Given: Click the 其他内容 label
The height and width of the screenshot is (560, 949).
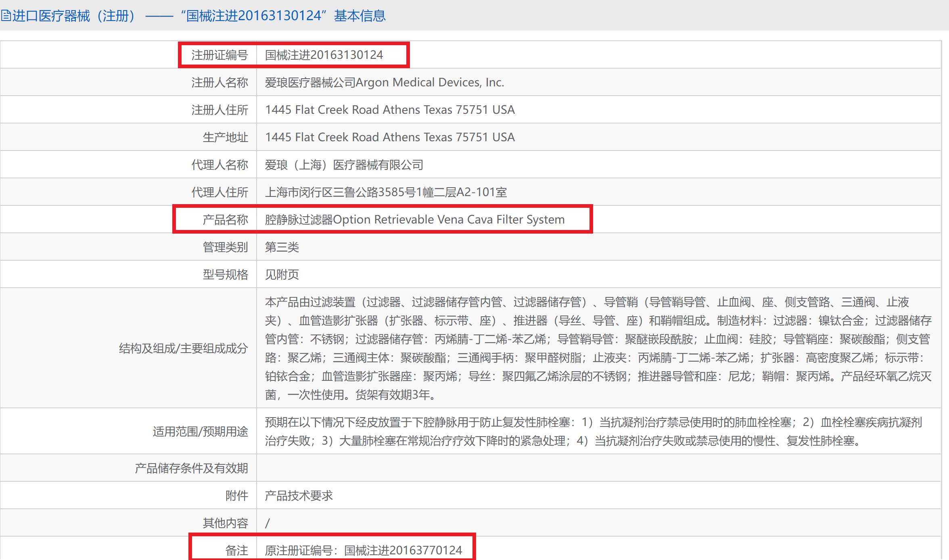Looking at the screenshot, I should [225, 523].
